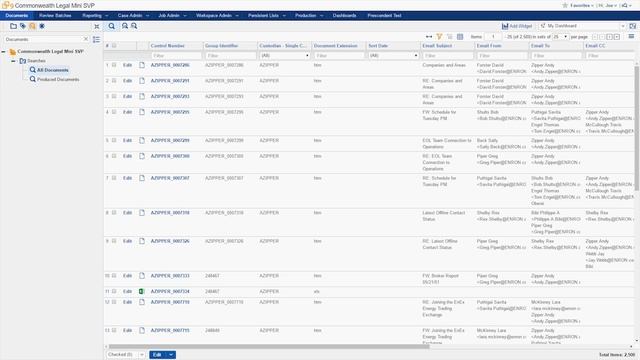
Task: Collapse the left browser pane icon
Action: coord(97,27)
